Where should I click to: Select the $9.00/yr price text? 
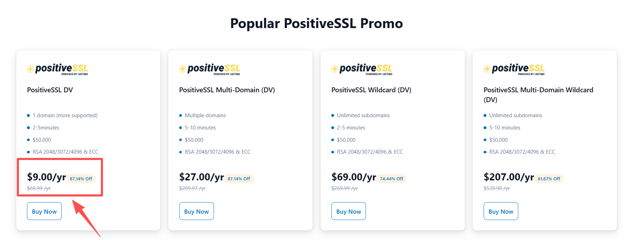coord(47,177)
